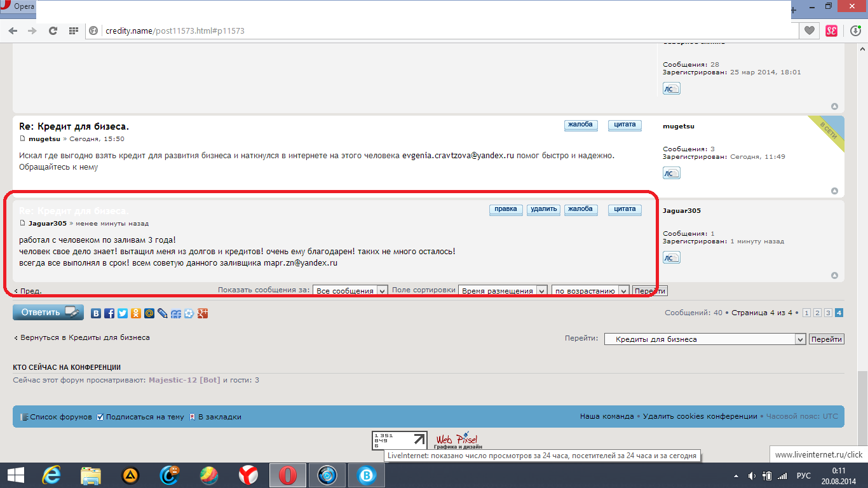This screenshot has height=488, width=868.
Task: Click 'жалоба' on the mugetsu post
Action: click(581, 125)
